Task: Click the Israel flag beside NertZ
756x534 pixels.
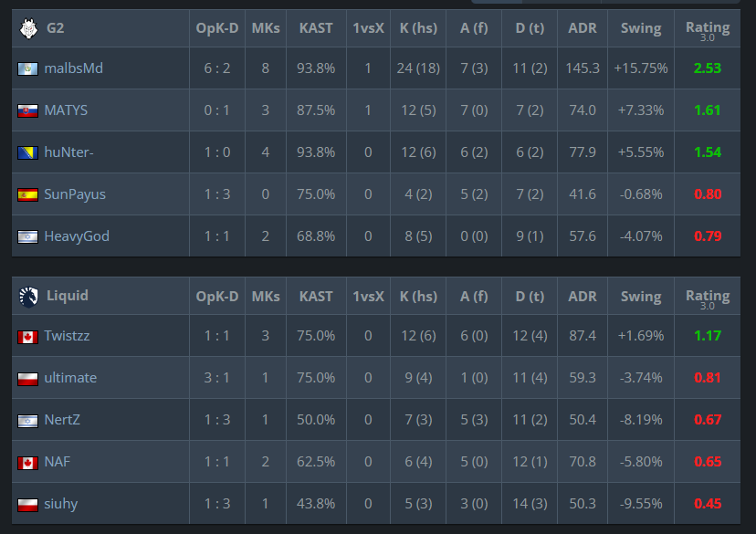Action: coord(28,421)
